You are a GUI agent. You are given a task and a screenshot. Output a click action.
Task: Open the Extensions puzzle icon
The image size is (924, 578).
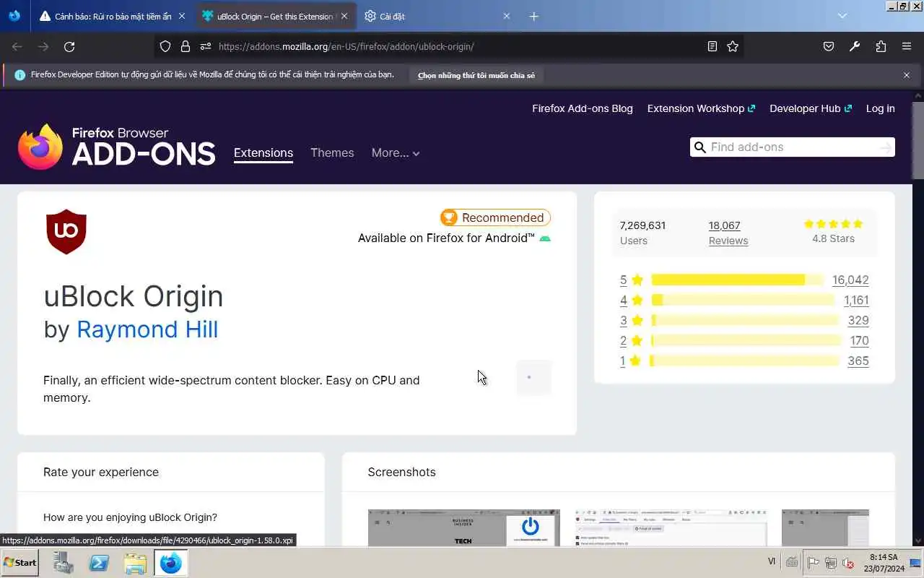pyautogui.click(x=881, y=46)
